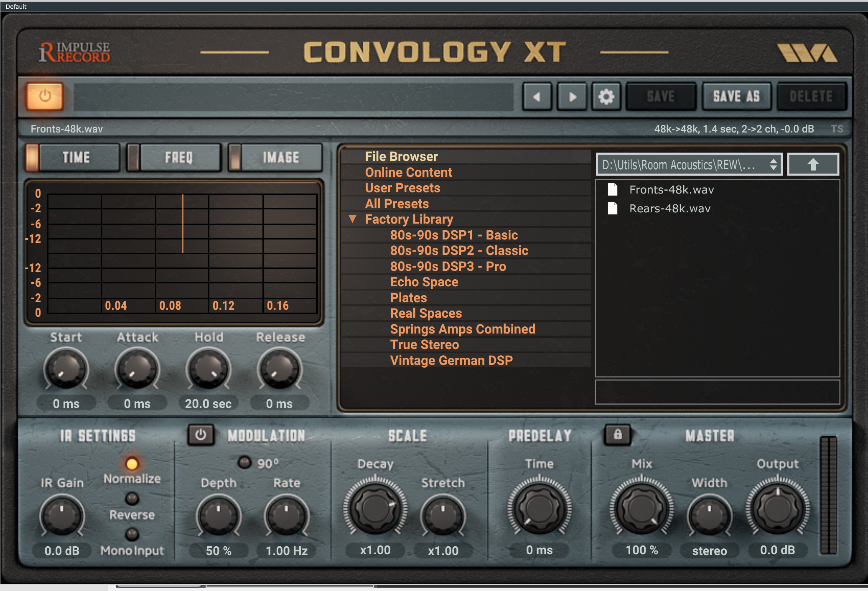Screen dimensions: 868x591
Task: Toggle the TS indicator in info bar
Action: pos(837,129)
